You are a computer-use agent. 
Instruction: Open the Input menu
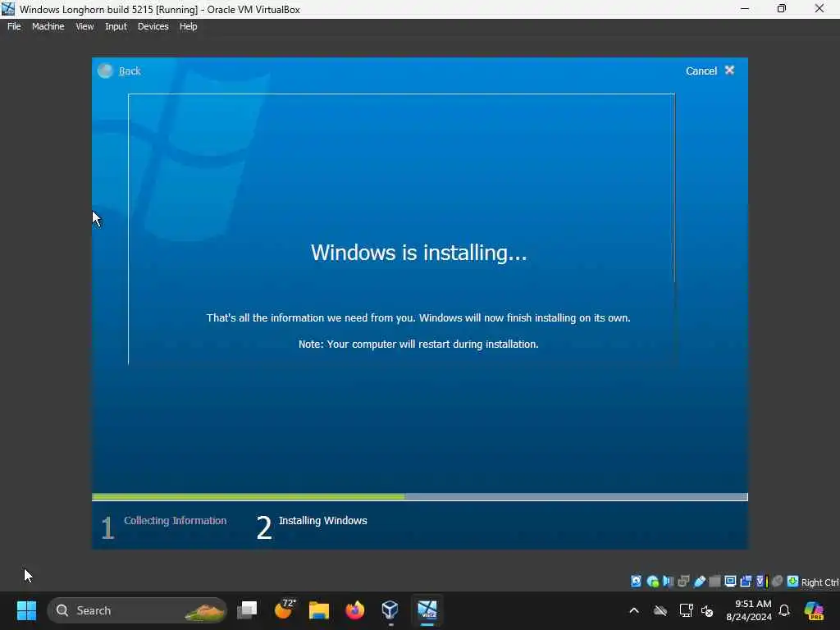coord(116,26)
